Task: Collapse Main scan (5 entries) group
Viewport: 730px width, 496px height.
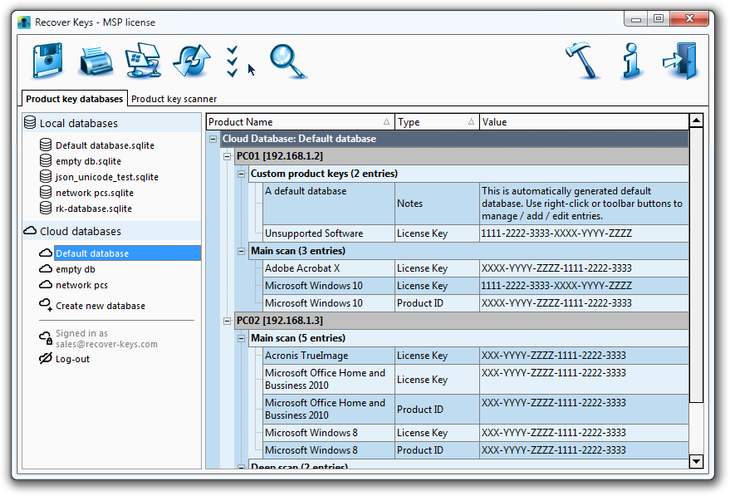Action: coord(241,339)
